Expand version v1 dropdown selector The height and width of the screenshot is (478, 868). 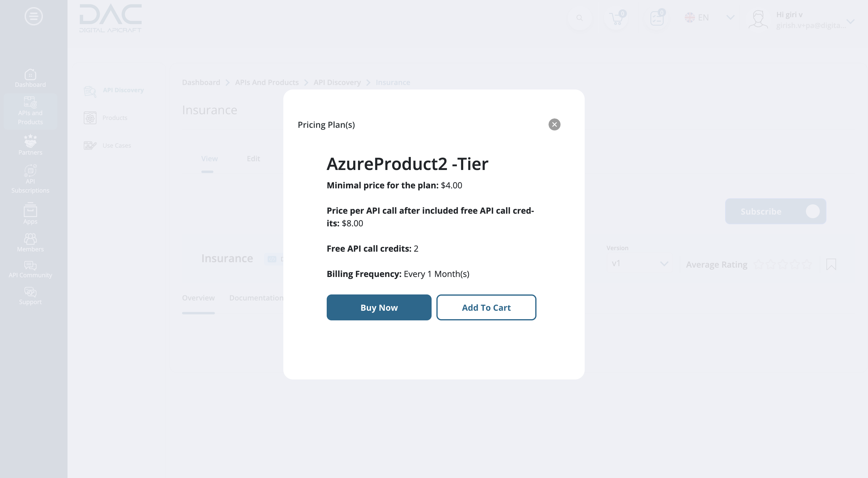[x=664, y=263]
